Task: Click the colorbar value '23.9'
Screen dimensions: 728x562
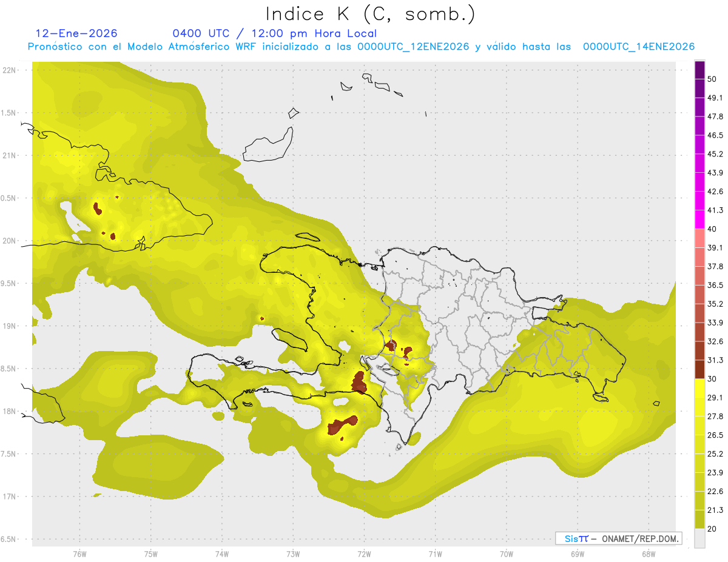Action: click(715, 473)
